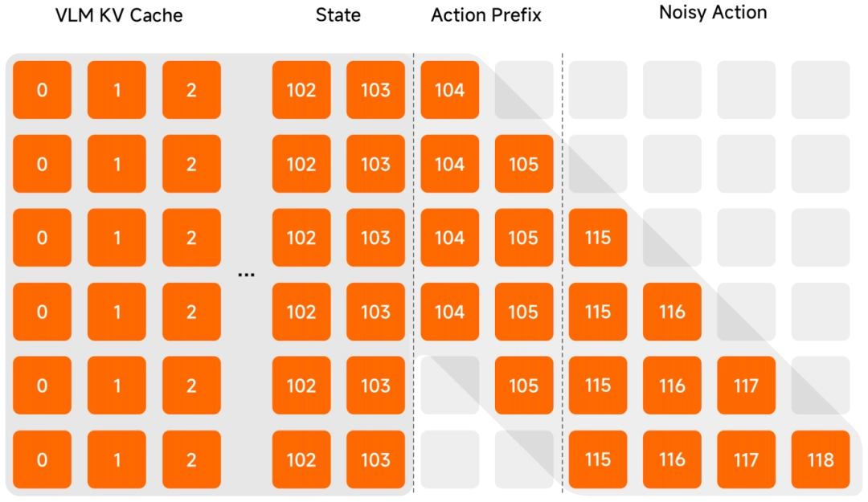Screen dimensions: 868x502
Task: Select the 115 cell in the third row
Action: click(x=598, y=238)
